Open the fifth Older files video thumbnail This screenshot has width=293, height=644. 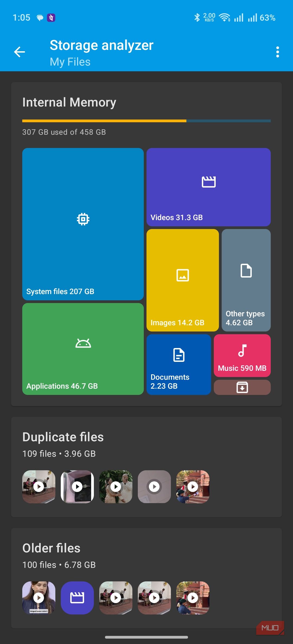click(x=193, y=598)
